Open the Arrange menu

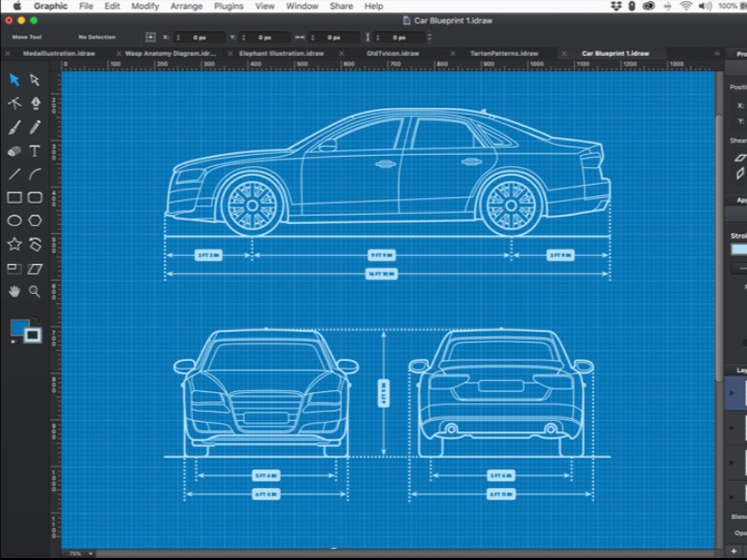click(186, 7)
